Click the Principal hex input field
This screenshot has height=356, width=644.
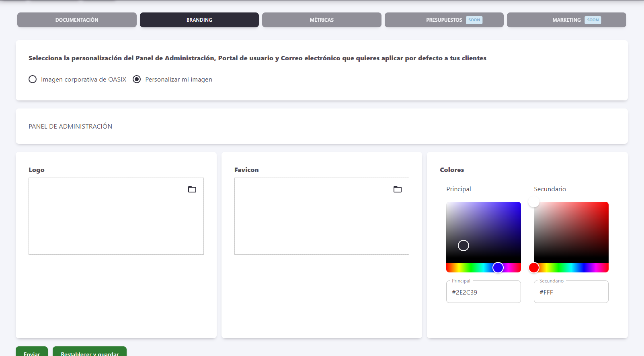484,292
